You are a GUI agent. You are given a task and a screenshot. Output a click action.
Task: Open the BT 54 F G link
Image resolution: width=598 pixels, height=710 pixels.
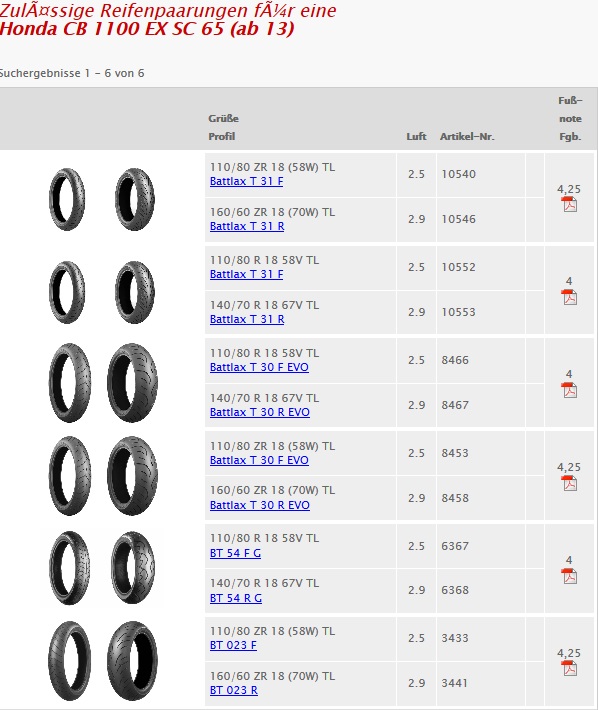235,553
